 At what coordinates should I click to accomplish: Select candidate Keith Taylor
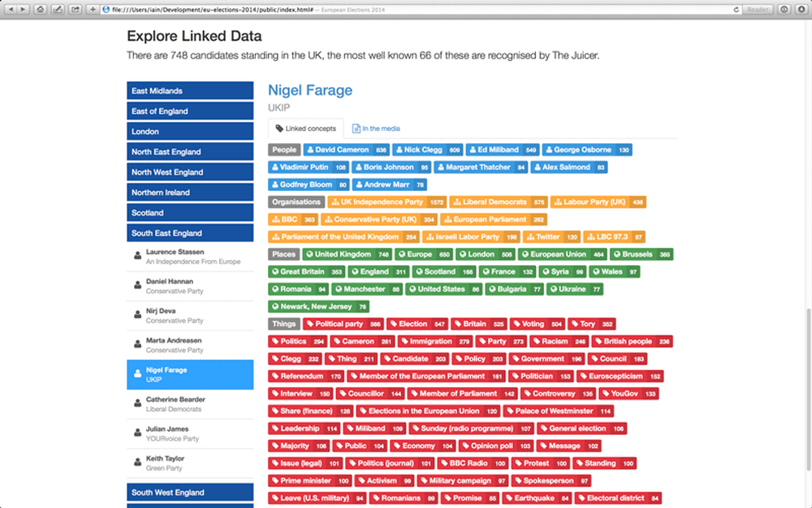tap(190, 463)
